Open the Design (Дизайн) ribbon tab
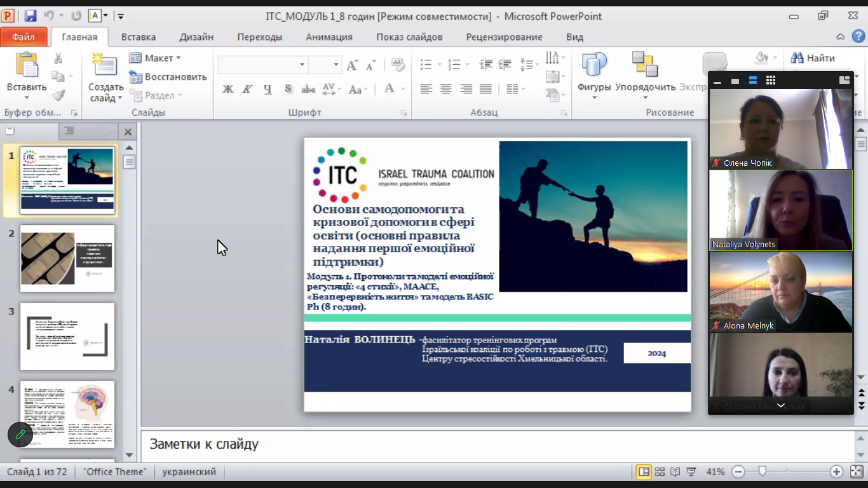This screenshot has height=488, width=868. [x=196, y=37]
